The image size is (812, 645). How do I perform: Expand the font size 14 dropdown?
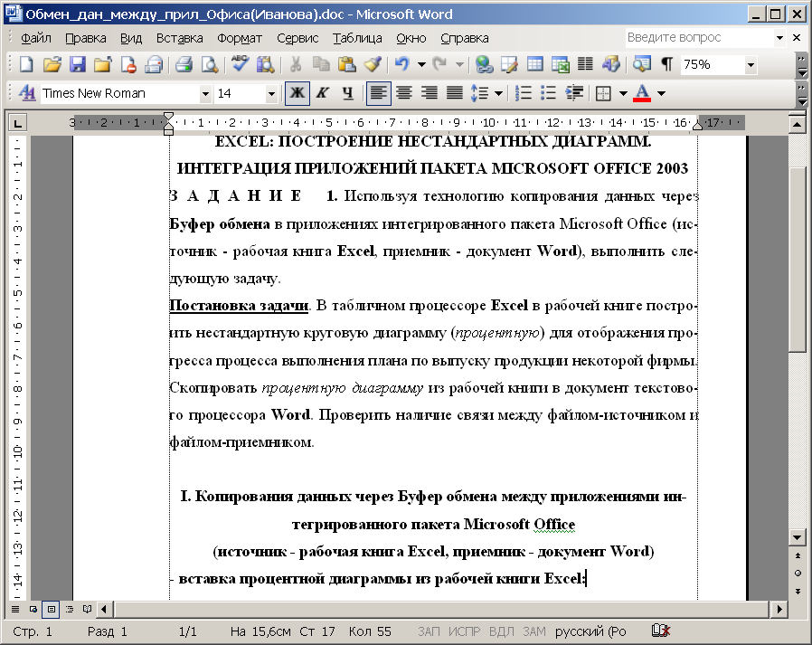click(x=271, y=94)
